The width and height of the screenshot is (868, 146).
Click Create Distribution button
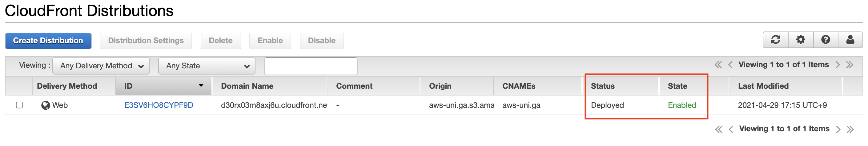[x=48, y=40]
